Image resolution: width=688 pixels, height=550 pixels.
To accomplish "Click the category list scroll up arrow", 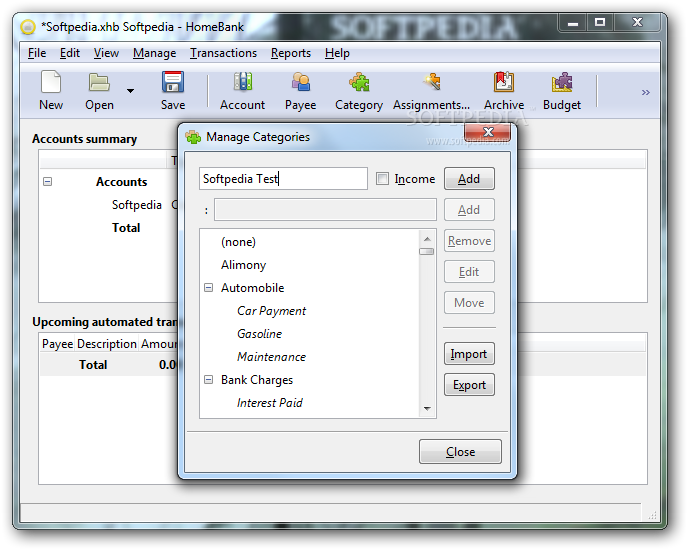I will pyautogui.click(x=427, y=239).
